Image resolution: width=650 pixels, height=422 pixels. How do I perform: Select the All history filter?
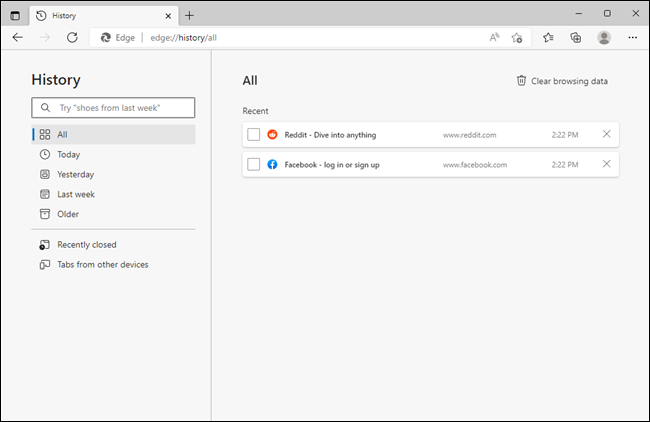[113, 134]
